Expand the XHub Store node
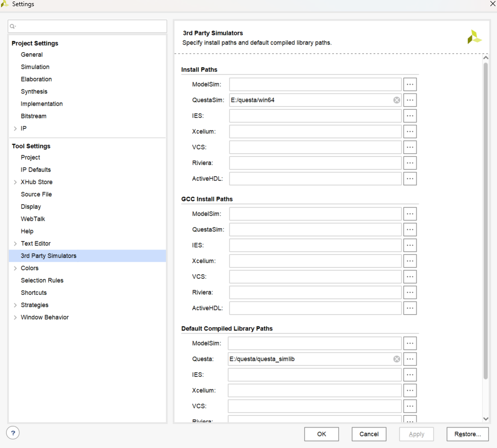The image size is (497, 448). (15, 182)
